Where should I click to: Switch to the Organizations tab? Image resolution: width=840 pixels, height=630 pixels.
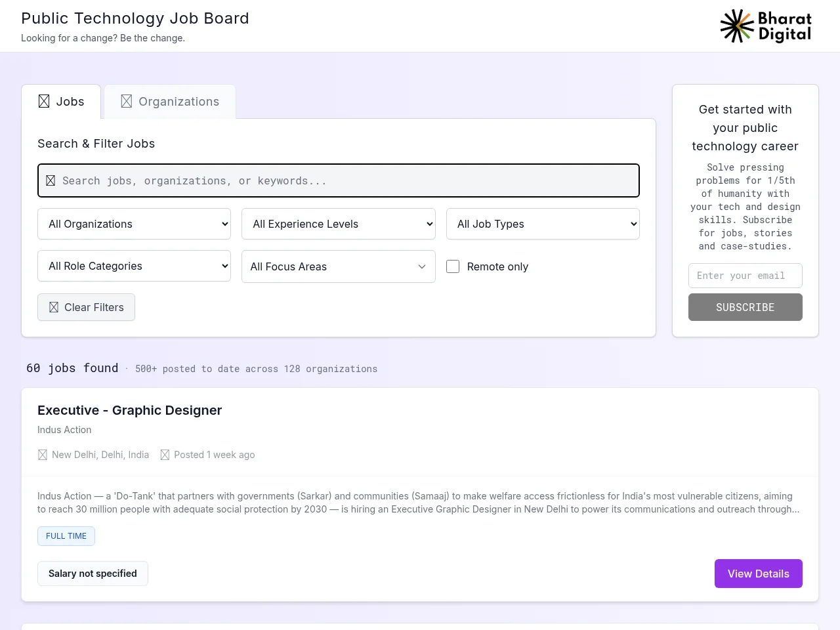coord(170,102)
